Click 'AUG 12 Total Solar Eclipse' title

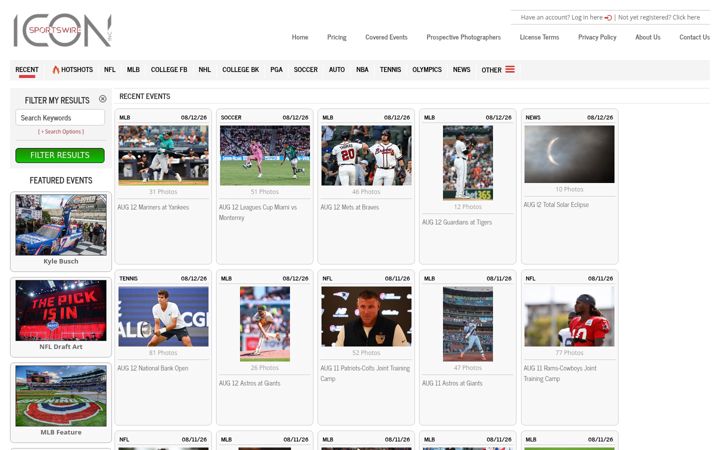tap(556, 205)
